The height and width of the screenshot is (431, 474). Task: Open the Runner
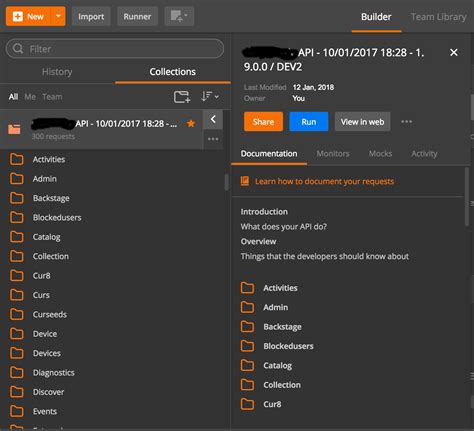coord(137,16)
